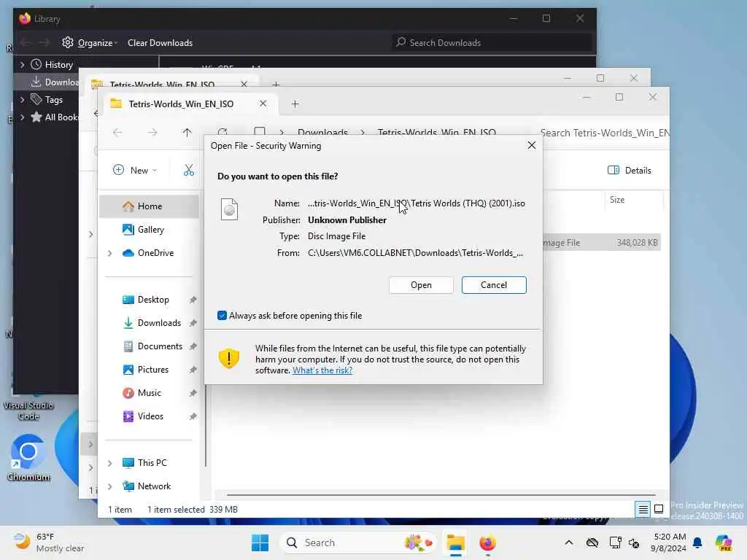Screen dimensions: 747x560
Task: Expand All Bookmarks in Library sidebar
Action: coord(22,117)
